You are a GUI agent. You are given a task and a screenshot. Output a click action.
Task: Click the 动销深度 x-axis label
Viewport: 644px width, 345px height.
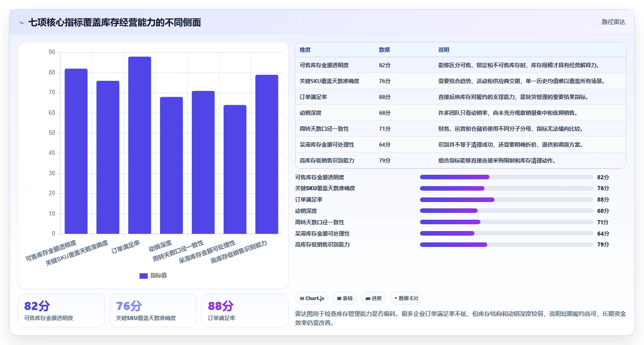(160, 246)
